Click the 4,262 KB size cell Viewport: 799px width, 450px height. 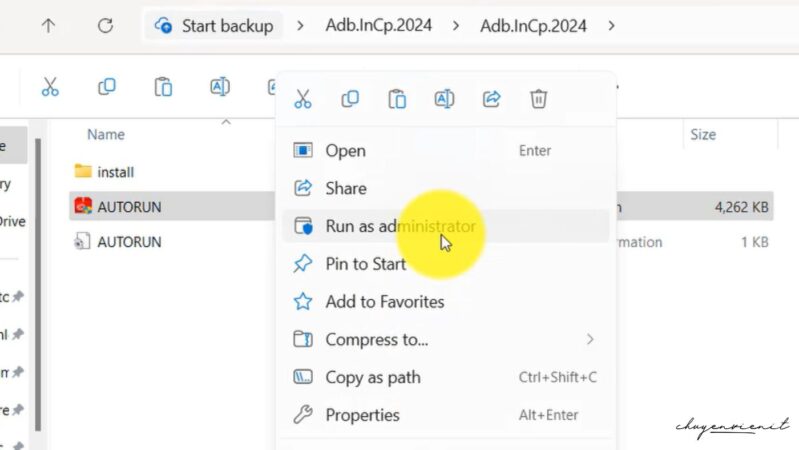[741, 207]
